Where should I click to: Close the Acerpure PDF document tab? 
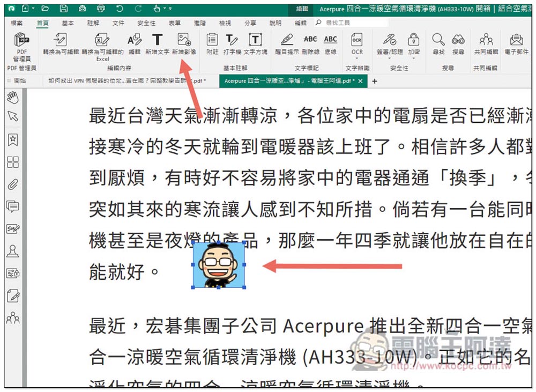pos(360,81)
